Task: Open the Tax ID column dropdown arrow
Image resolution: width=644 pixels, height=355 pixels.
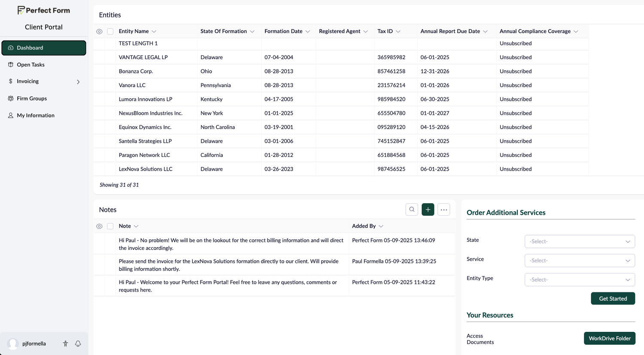Action: point(398,31)
